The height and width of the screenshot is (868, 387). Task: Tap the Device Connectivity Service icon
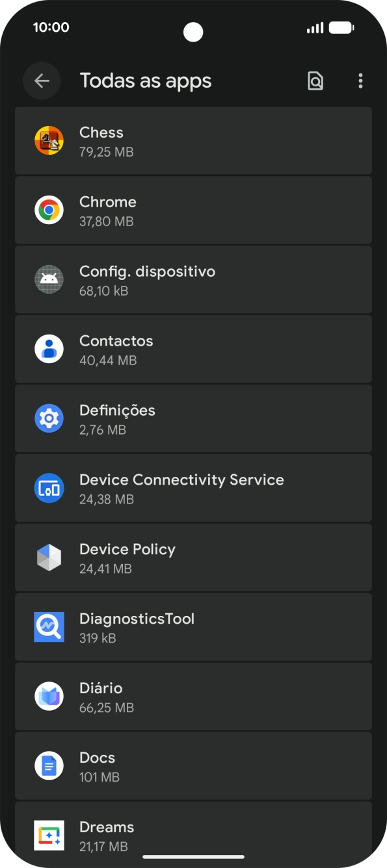point(49,489)
